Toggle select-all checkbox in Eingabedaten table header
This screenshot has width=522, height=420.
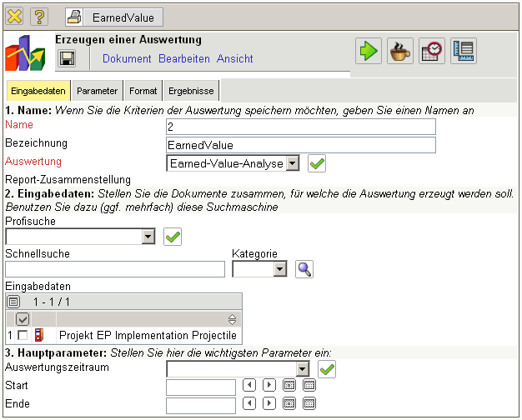[23, 319]
